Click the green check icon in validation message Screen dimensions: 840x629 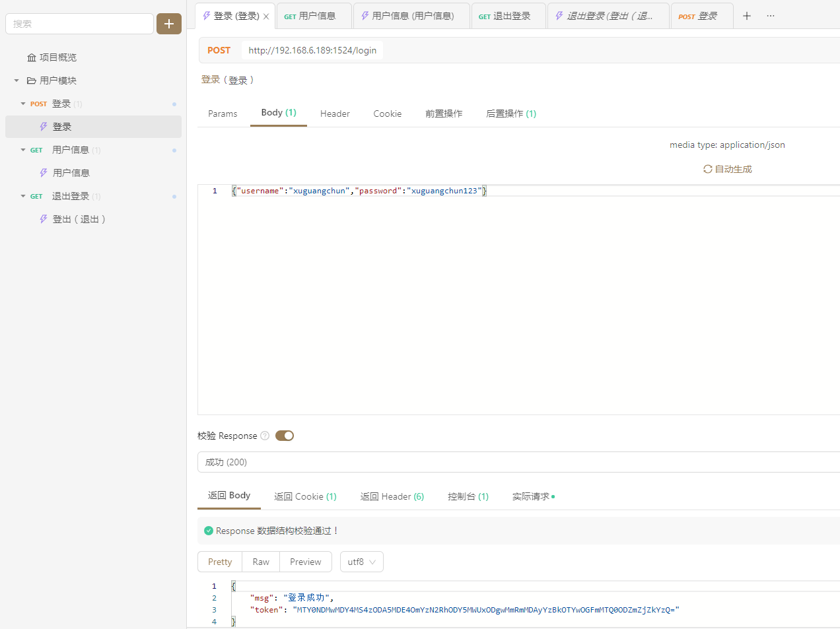point(209,531)
